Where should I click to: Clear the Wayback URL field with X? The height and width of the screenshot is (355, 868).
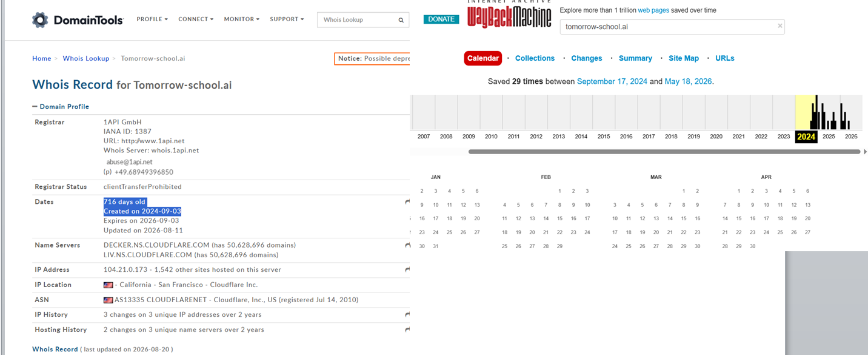pos(780,25)
